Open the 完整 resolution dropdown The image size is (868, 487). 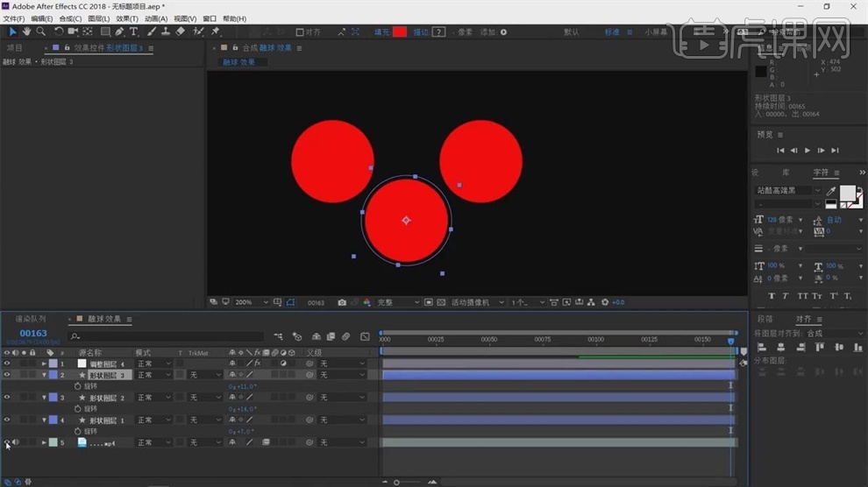396,302
